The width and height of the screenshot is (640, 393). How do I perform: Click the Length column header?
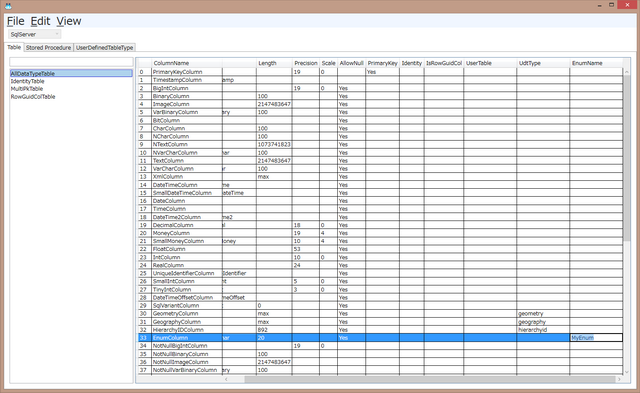(x=274, y=63)
